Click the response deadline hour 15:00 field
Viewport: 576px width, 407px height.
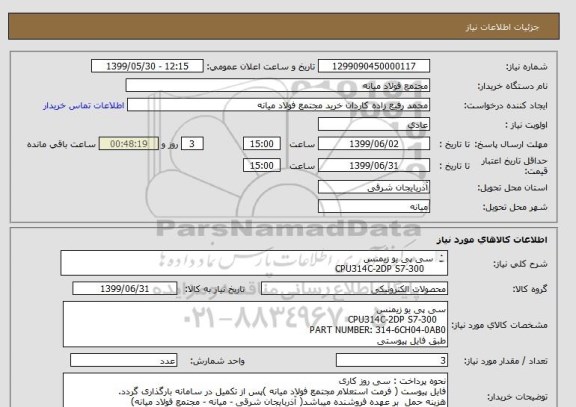pyautogui.click(x=262, y=143)
